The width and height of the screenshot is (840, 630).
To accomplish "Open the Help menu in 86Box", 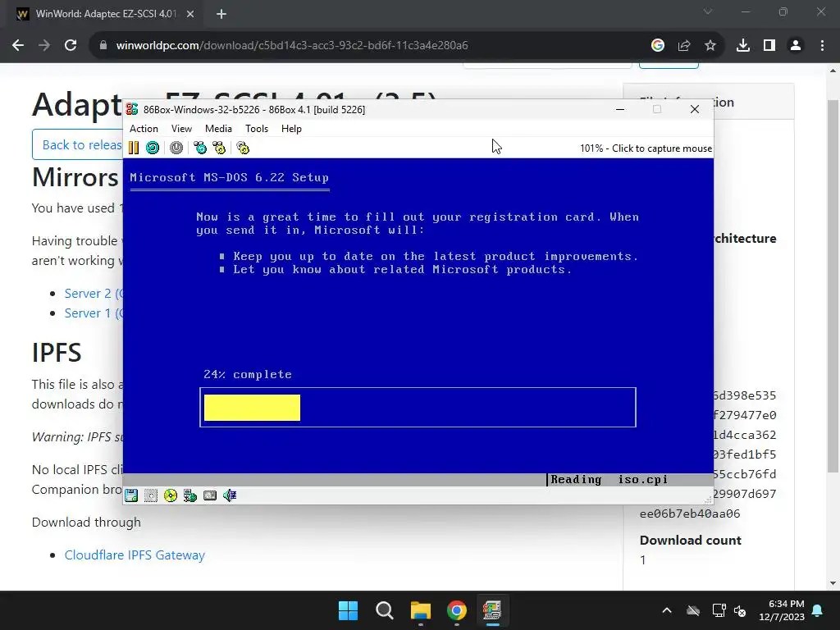I will (291, 129).
